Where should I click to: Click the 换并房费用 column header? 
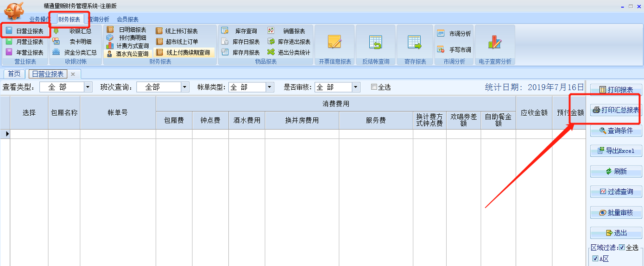coord(302,120)
